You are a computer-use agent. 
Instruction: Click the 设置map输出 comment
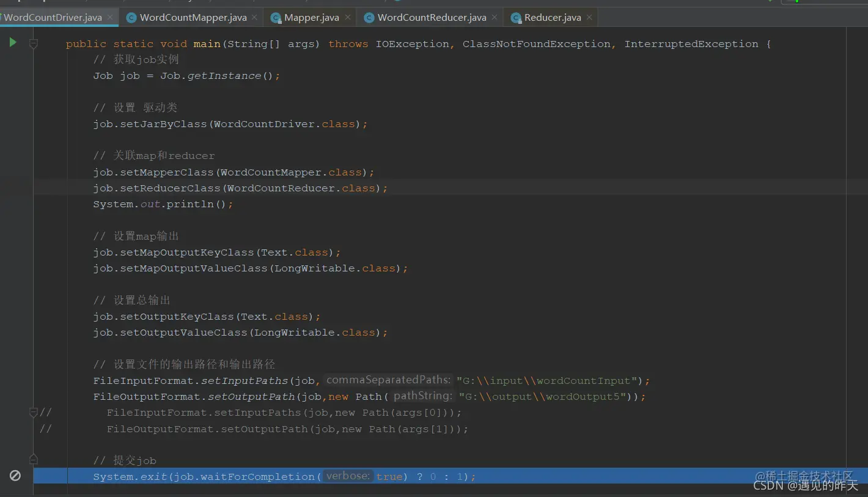[136, 237]
